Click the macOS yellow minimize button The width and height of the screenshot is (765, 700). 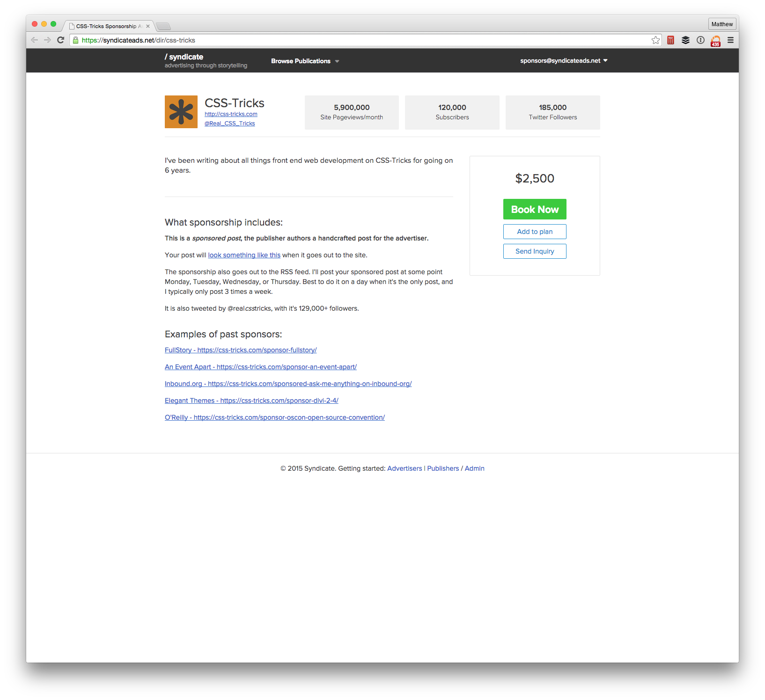click(44, 24)
